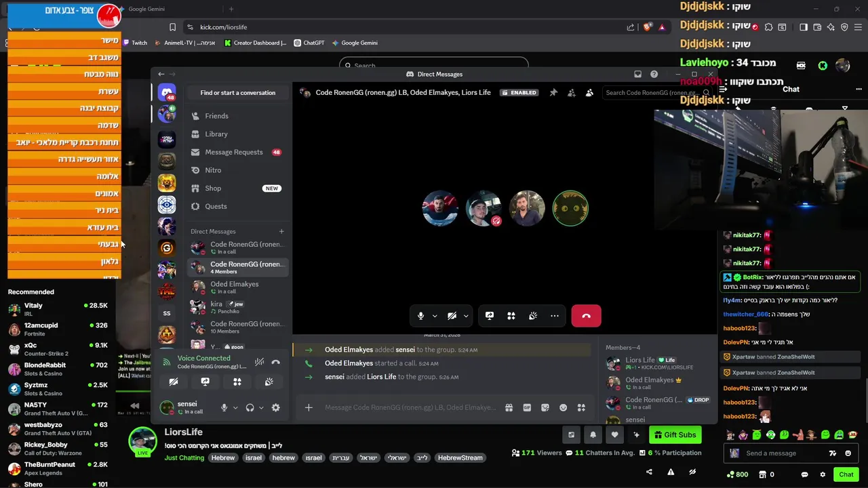Screen dimensions: 868x488
Task: Open xQc recommended channel
Action: [58, 349]
